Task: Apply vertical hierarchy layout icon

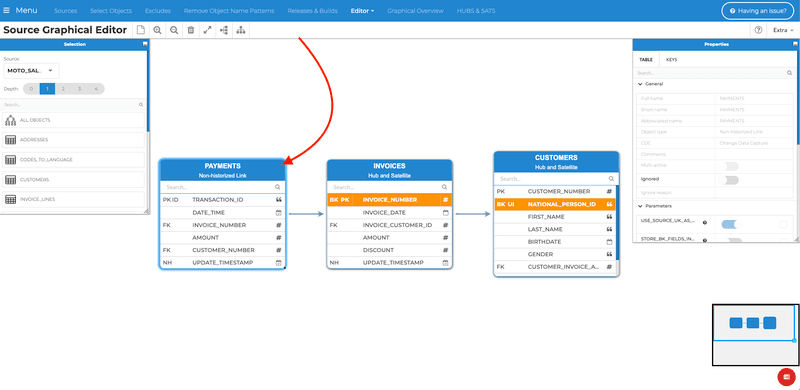Action: 241,30
